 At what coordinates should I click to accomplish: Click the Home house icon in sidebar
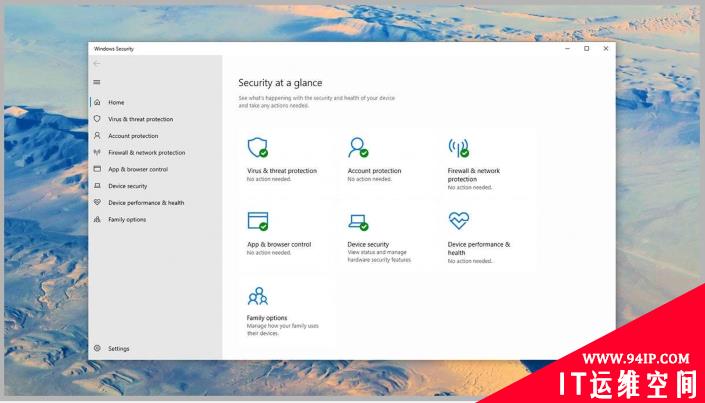click(x=97, y=103)
